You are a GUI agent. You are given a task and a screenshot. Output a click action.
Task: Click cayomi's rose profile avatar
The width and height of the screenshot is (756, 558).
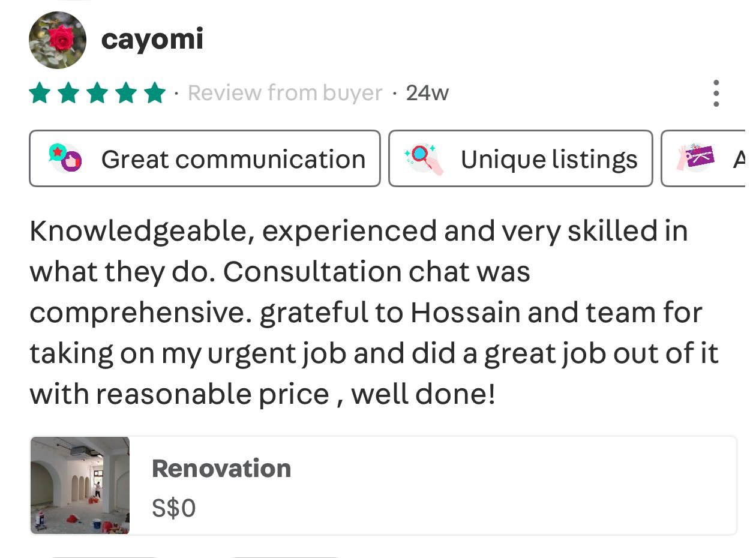click(58, 40)
